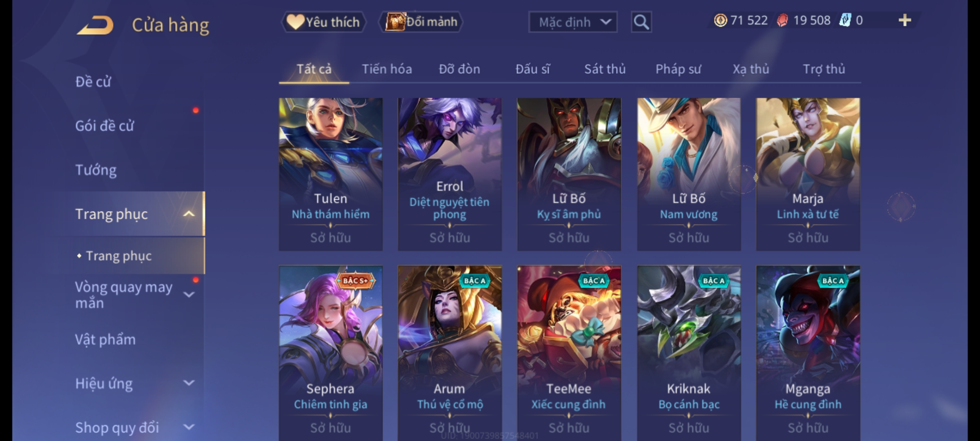Switch to the Tiến hóa tab
The height and width of the screenshot is (441, 980).
click(387, 69)
